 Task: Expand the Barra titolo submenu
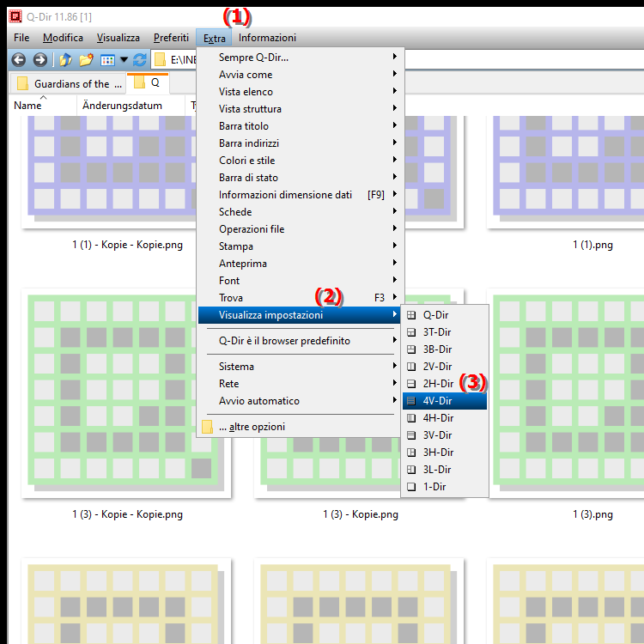tap(300, 126)
